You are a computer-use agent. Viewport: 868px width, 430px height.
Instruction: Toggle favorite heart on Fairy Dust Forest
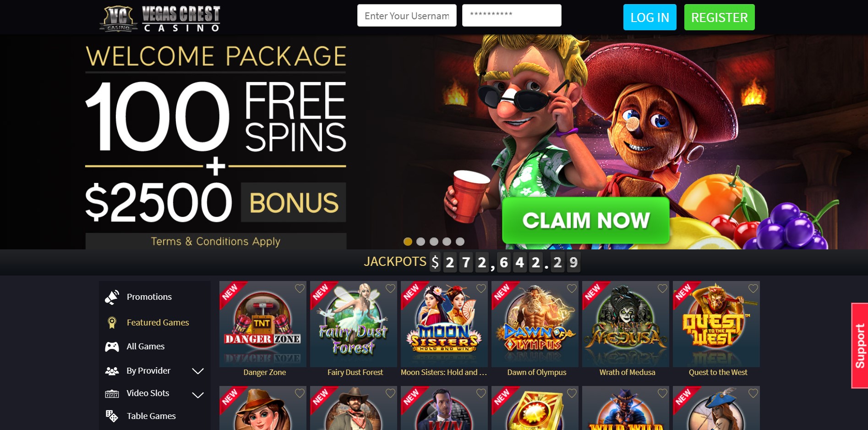pos(390,288)
